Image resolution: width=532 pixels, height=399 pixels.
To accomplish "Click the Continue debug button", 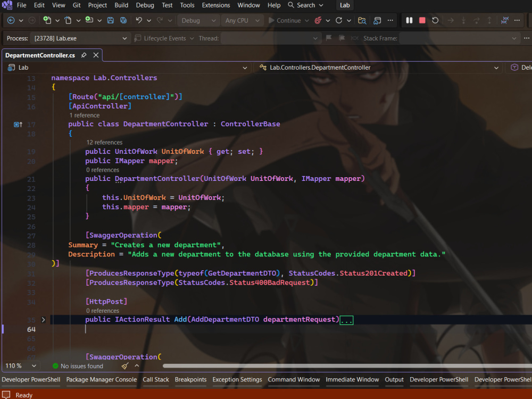I will 284,20.
